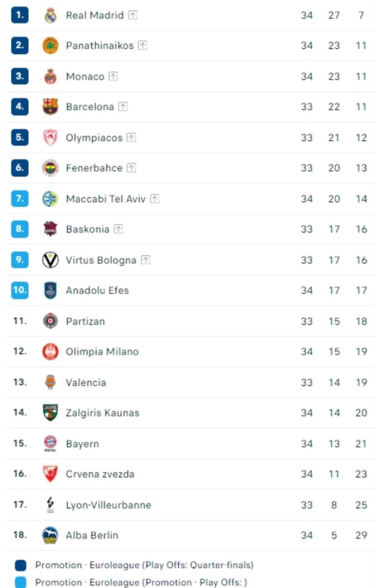376x588 pixels.
Task: Select the Zalgiris Kaunas team name
Action: [x=102, y=413]
